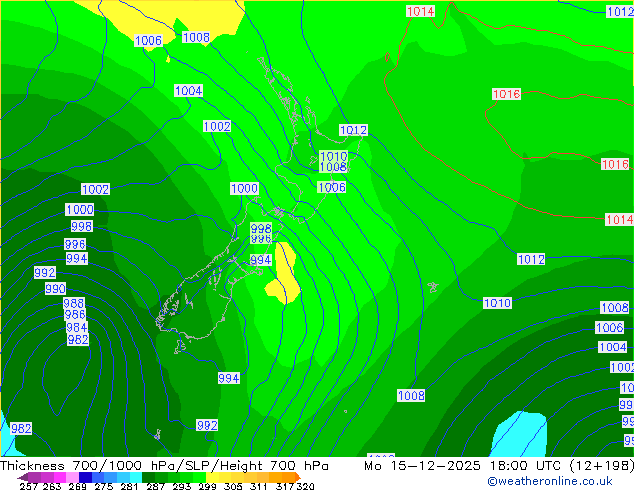The height and width of the screenshot is (490, 634).
Task: Click the legend value 311
Action: [x=258, y=486]
